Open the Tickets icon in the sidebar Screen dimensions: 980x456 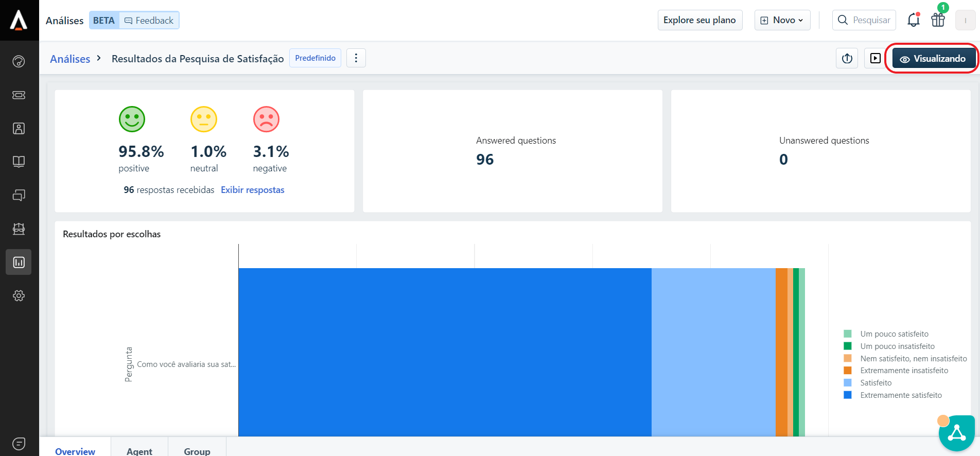tap(19, 95)
